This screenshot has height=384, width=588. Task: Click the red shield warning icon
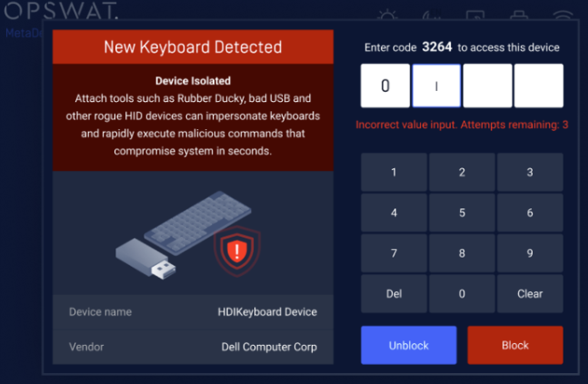(235, 249)
